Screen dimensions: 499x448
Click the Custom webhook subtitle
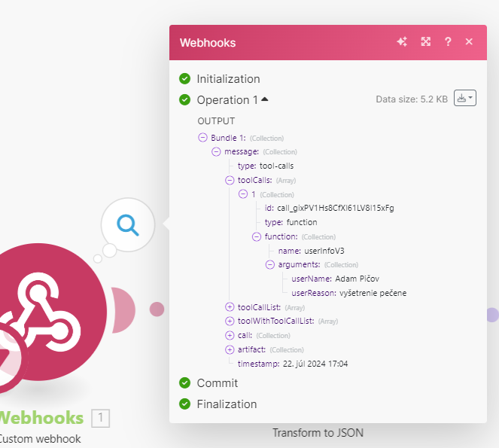pos(40,439)
